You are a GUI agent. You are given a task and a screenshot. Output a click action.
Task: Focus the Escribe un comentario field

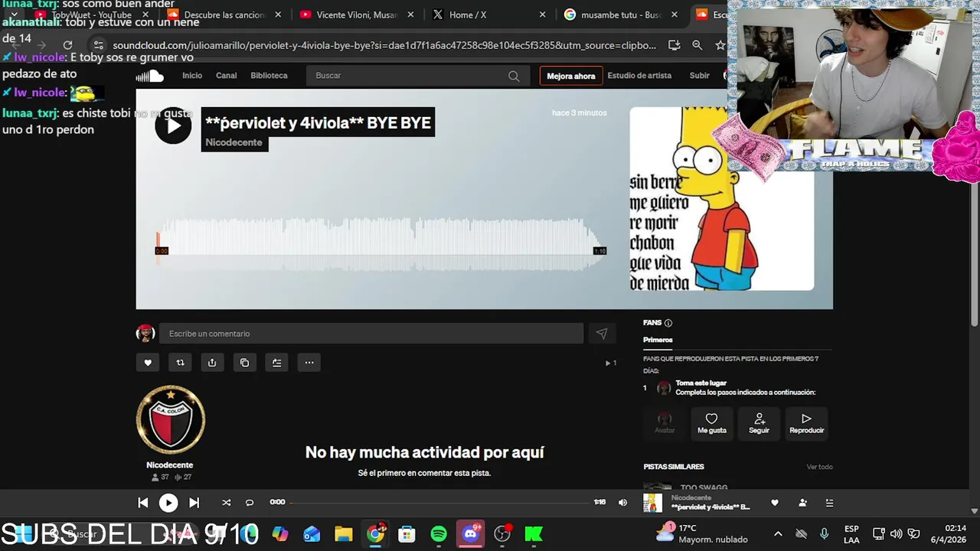click(371, 334)
